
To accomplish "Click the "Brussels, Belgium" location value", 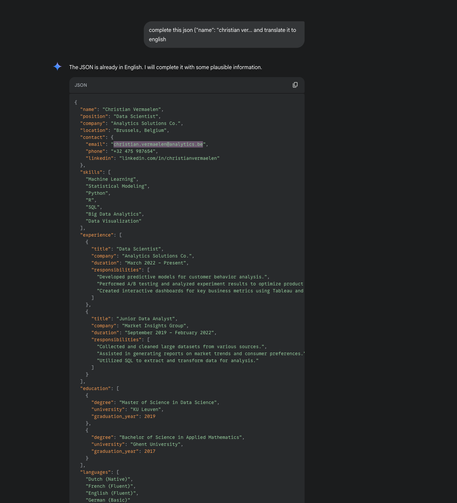I will tap(140, 130).
